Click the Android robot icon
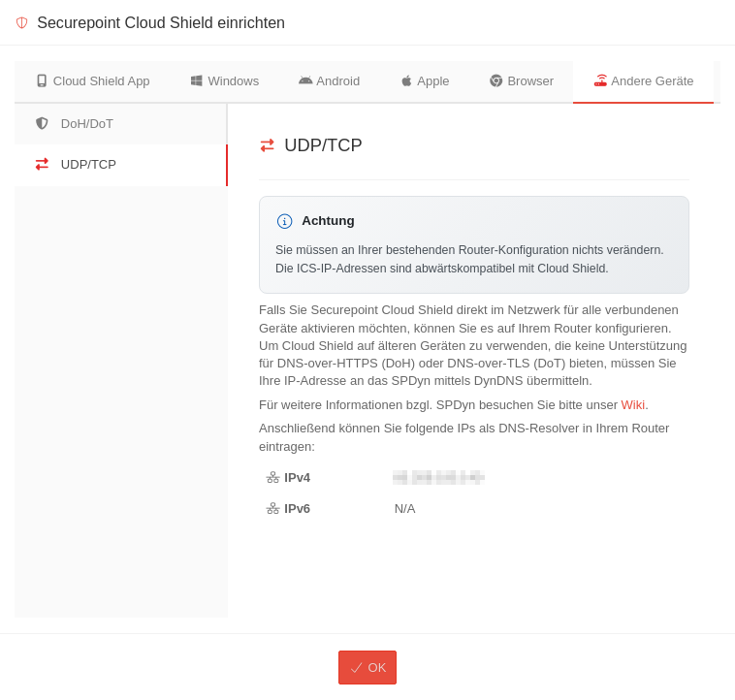The image size is (735, 700). (x=305, y=81)
